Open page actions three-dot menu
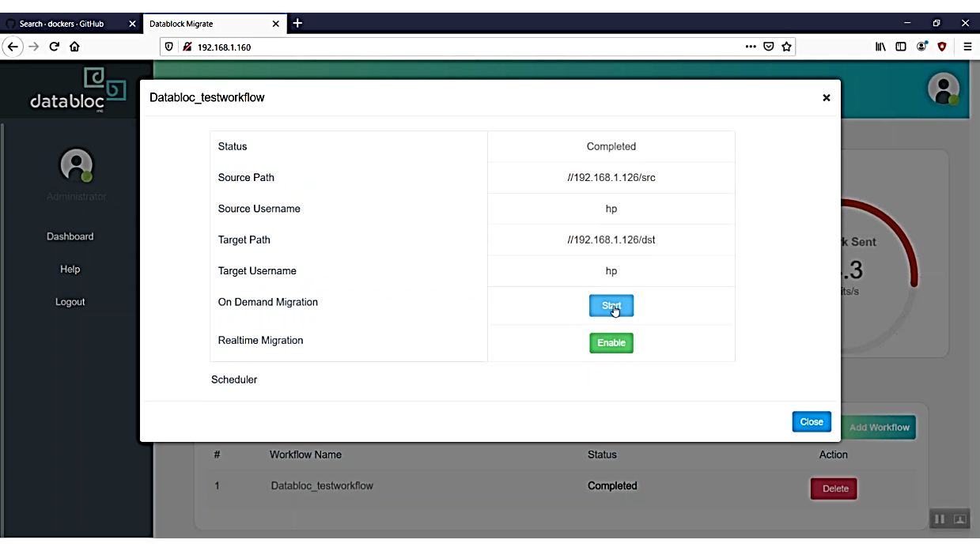Image resolution: width=980 pixels, height=551 pixels. tap(751, 47)
